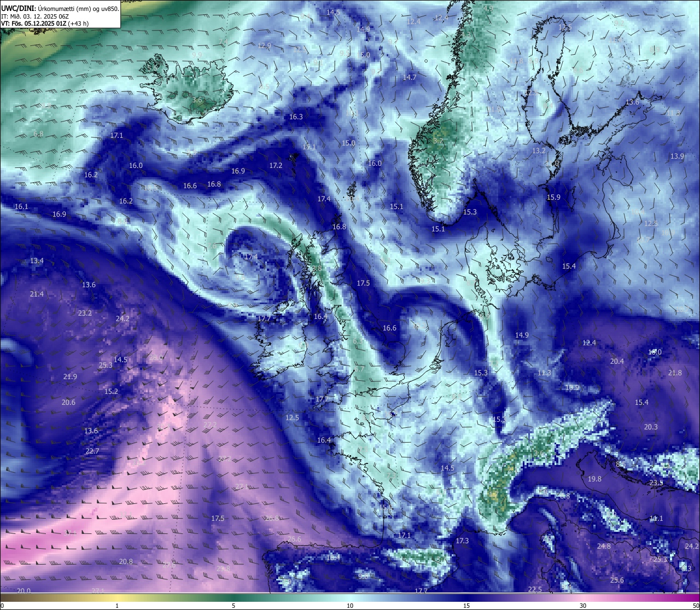Click the 20.6 map value
The width and height of the screenshot is (700, 610).
click(x=68, y=402)
